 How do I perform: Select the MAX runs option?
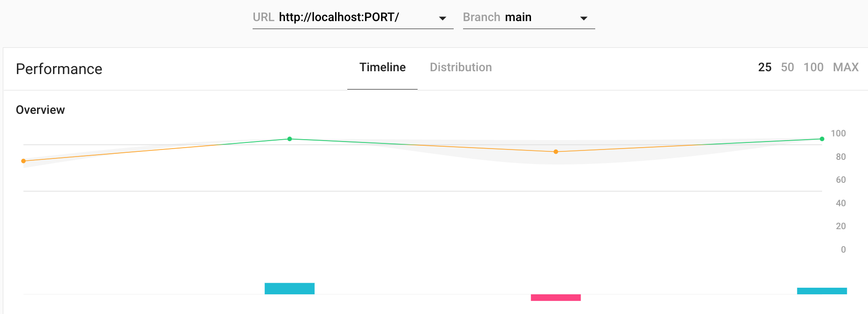(x=846, y=67)
